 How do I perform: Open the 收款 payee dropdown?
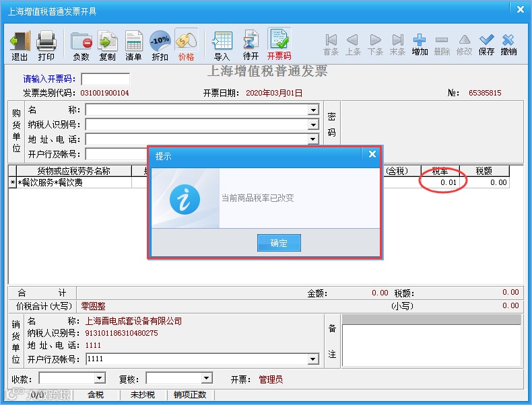pyautogui.click(x=100, y=378)
